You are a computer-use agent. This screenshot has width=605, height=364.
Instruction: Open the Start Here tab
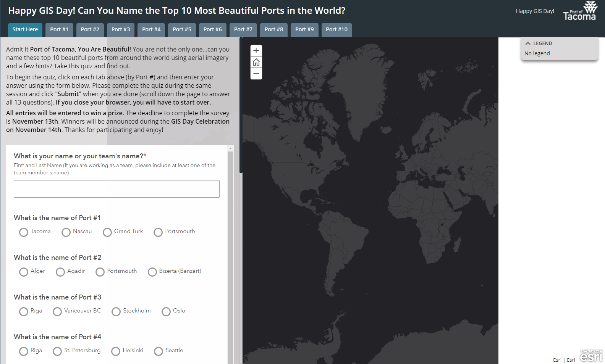pos(25,29)
